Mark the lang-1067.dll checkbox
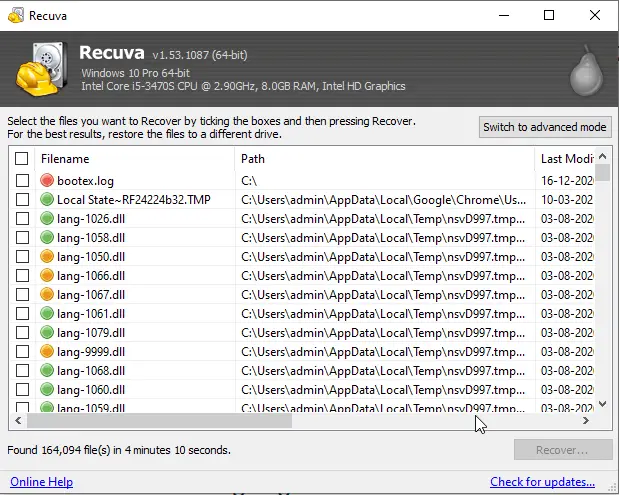619x495 pixels. (23, 294)
